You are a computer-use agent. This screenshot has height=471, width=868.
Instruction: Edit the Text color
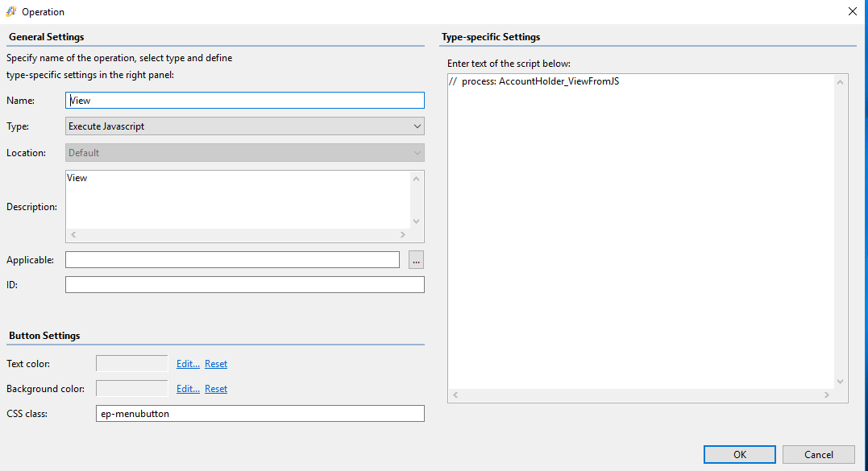[188, 364]
